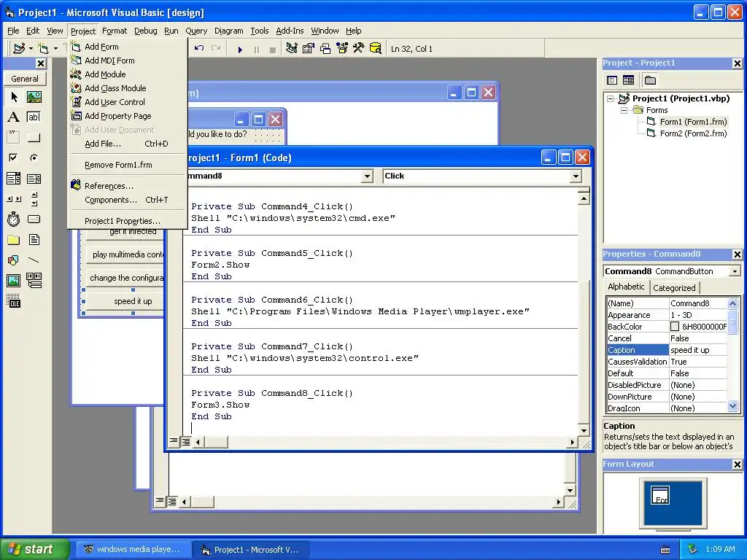Pick the Label control tool
The image size is (747, 560).
coord(14,117)
